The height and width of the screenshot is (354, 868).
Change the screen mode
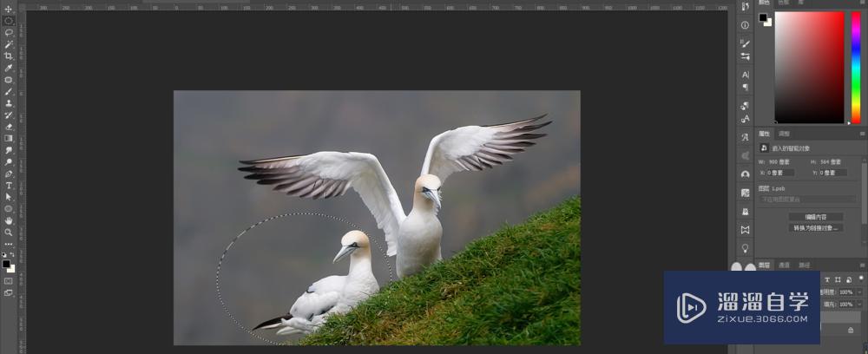[9, 292]
